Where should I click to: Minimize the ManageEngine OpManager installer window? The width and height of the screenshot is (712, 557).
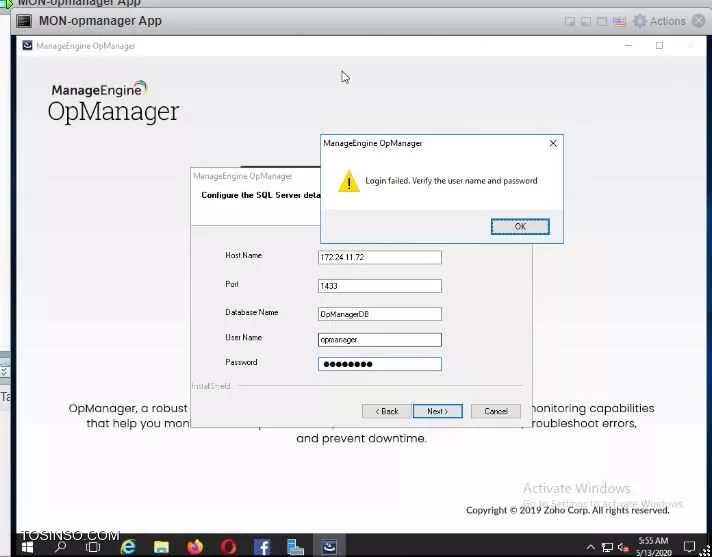pyautogui.click(x=628, y=45)
